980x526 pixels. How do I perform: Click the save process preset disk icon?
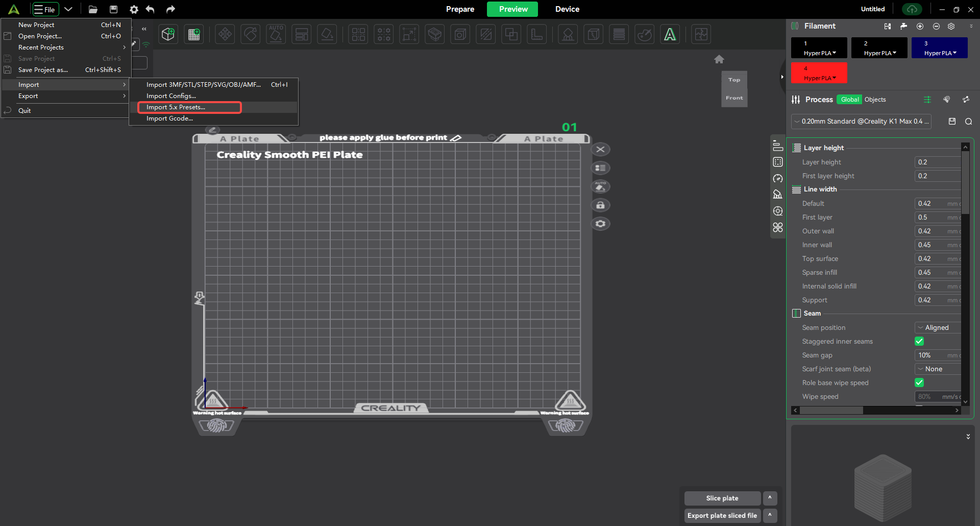click(952, 122)
